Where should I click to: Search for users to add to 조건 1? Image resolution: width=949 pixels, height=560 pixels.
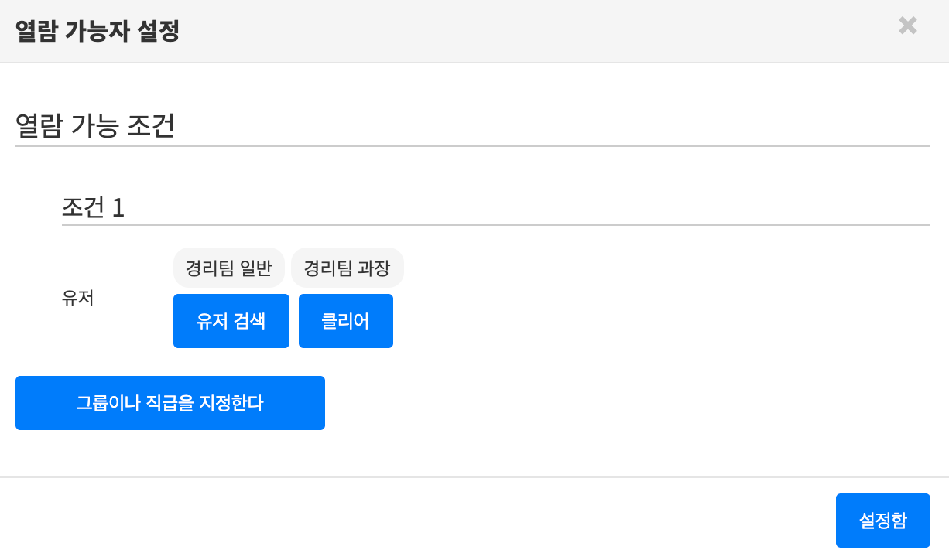tap(231, 321)
